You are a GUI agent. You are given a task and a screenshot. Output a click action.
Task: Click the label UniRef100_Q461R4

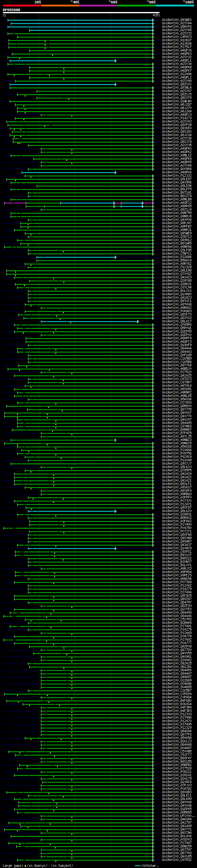coord(177,819)
